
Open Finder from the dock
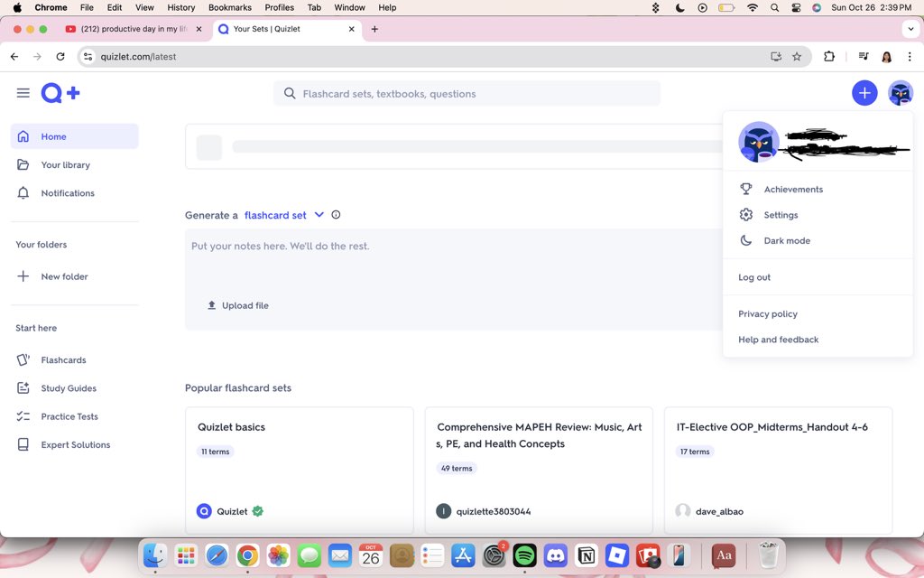click(x=155, y=555)
